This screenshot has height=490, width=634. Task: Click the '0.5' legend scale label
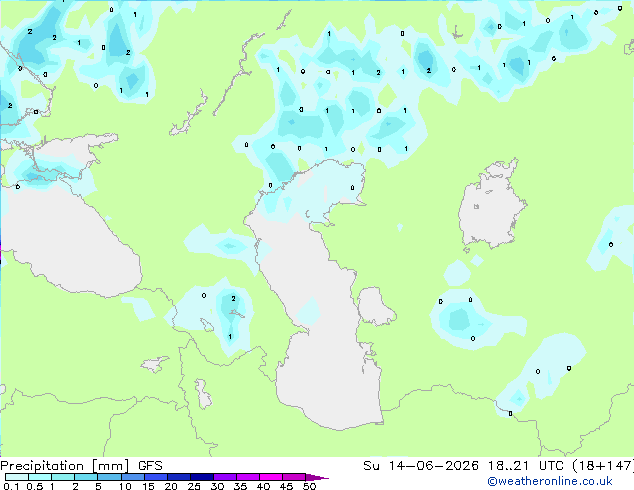point(35,486)
